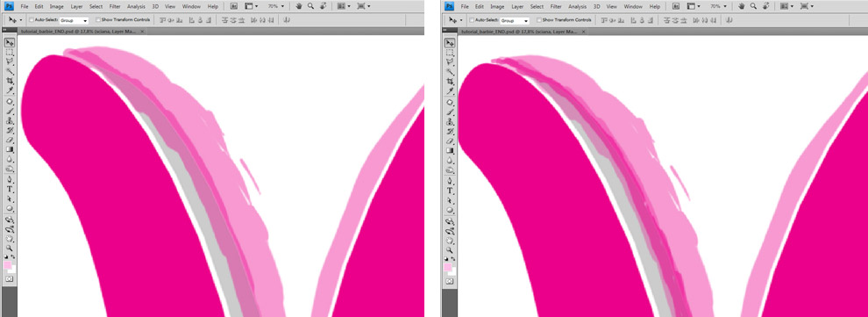This screenshot has height=317, width=868.
Task: Select 3D Rotate tool in right screenshot
Action: (450, 220)
